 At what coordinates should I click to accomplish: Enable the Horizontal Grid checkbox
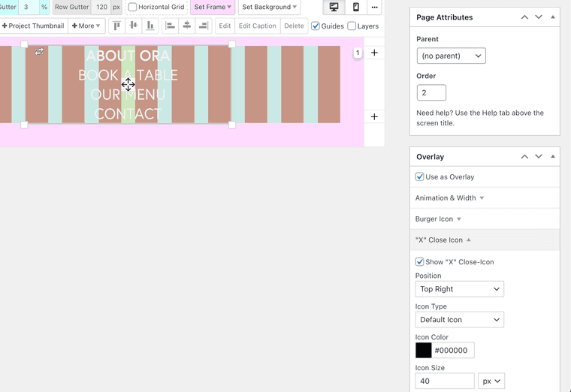[x=133, y=8]
